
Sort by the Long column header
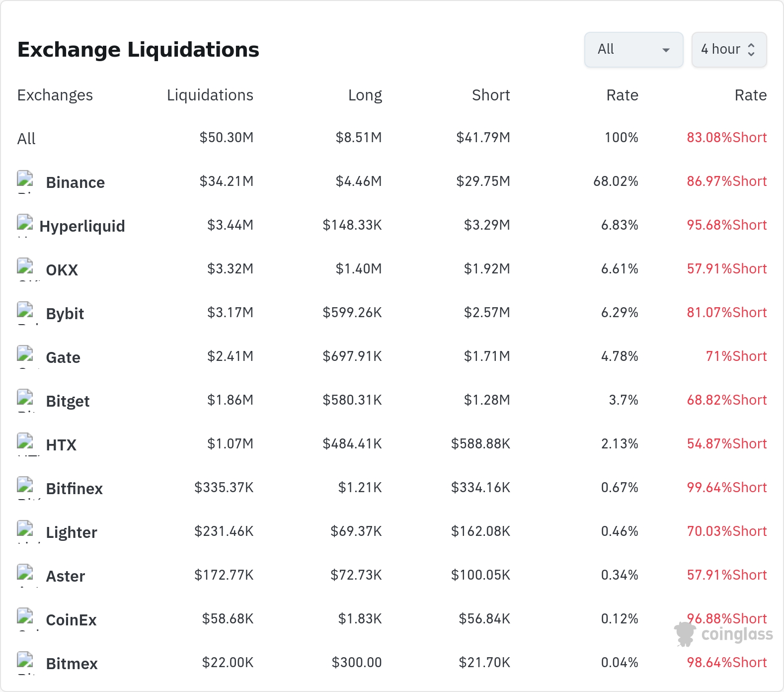(365, 95)
